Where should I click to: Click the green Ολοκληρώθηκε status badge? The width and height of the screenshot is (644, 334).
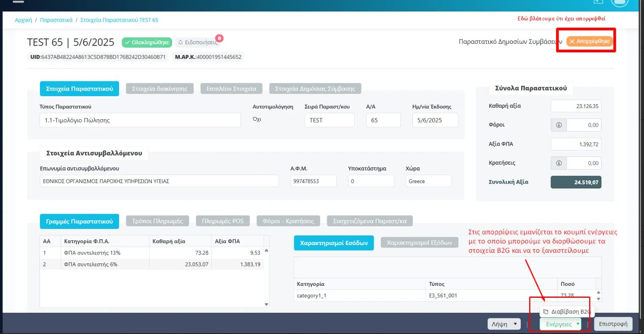point(147,43)
